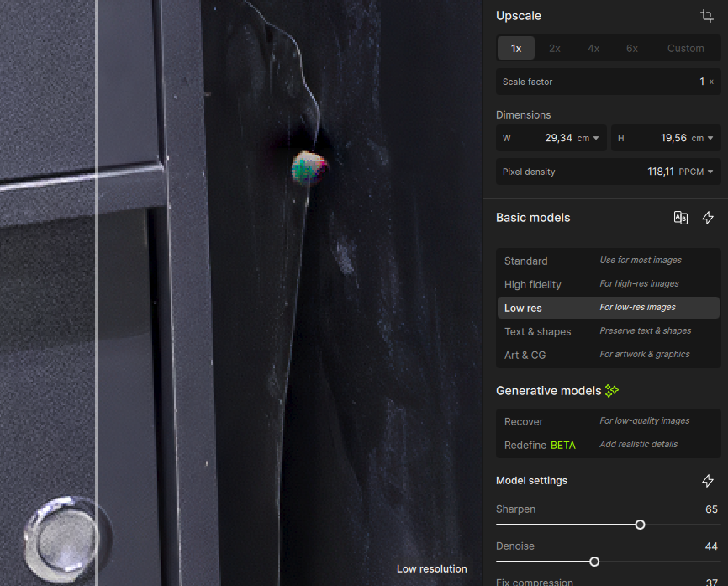The width and height of the screenshot is (728, 586).
Task: Click the Sharpen slider handle
Action: tap(640, 525)
